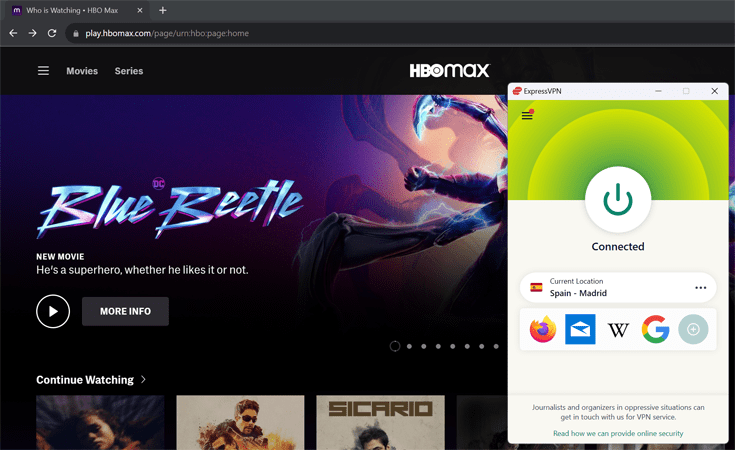735x450 pixels.
Task: Select the current hero carousel indicator circle
Action: tap(395, 346)
